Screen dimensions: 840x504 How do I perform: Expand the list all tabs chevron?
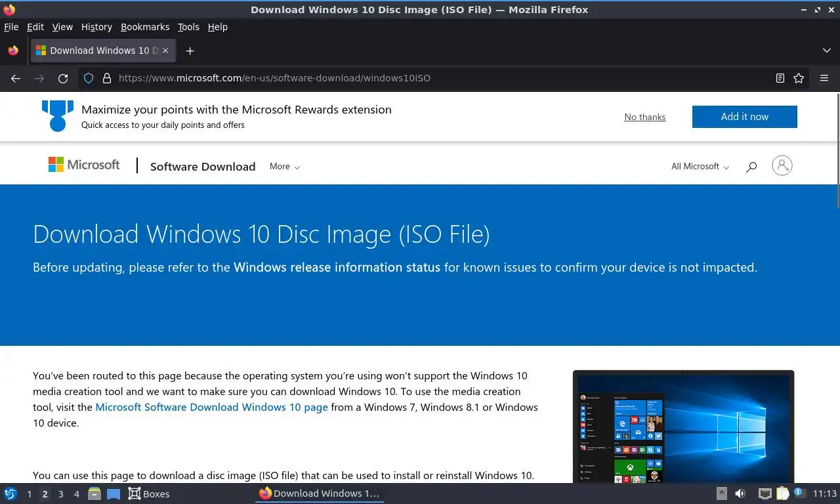point(827,51)
